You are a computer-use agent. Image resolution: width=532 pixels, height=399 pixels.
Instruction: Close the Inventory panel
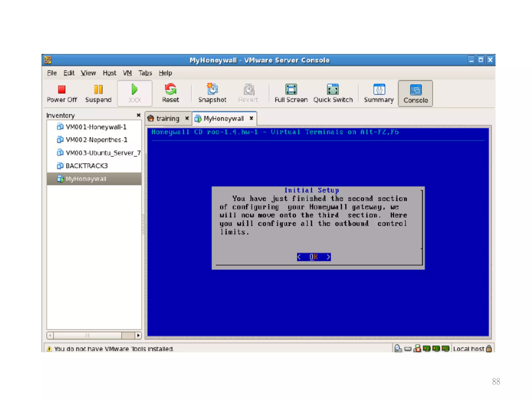pos(138,115)
